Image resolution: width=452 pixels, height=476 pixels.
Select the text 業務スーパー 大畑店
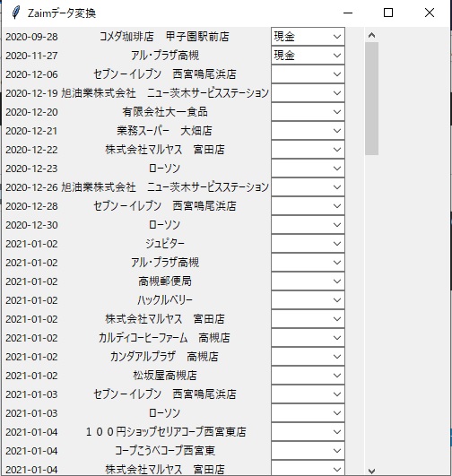pos(165,131)
